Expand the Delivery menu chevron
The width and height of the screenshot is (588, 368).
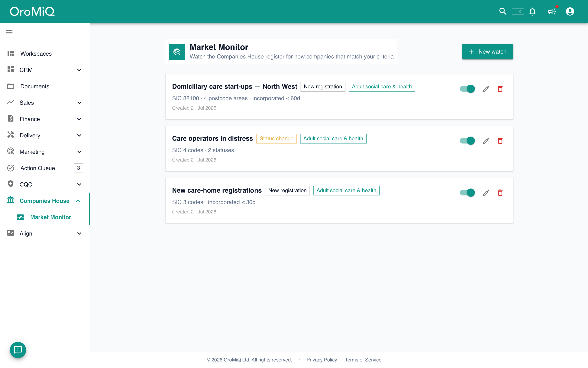[x=79, y=135]
